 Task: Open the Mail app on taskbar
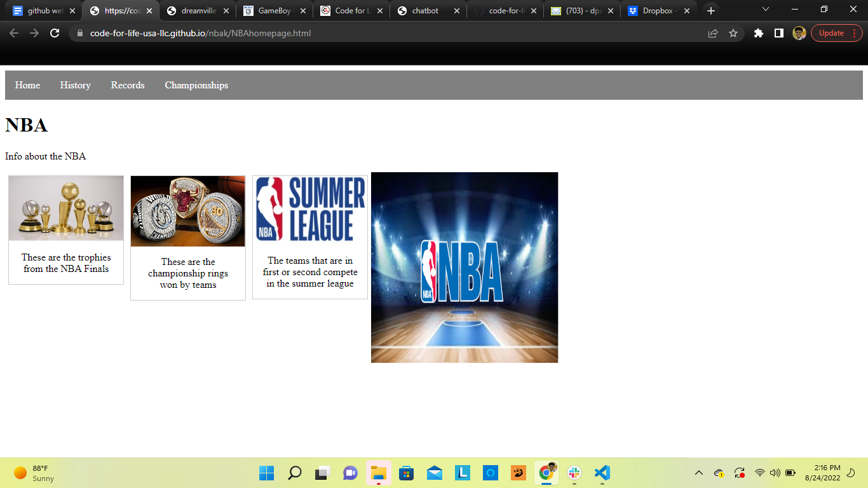[x=435, y=473]
